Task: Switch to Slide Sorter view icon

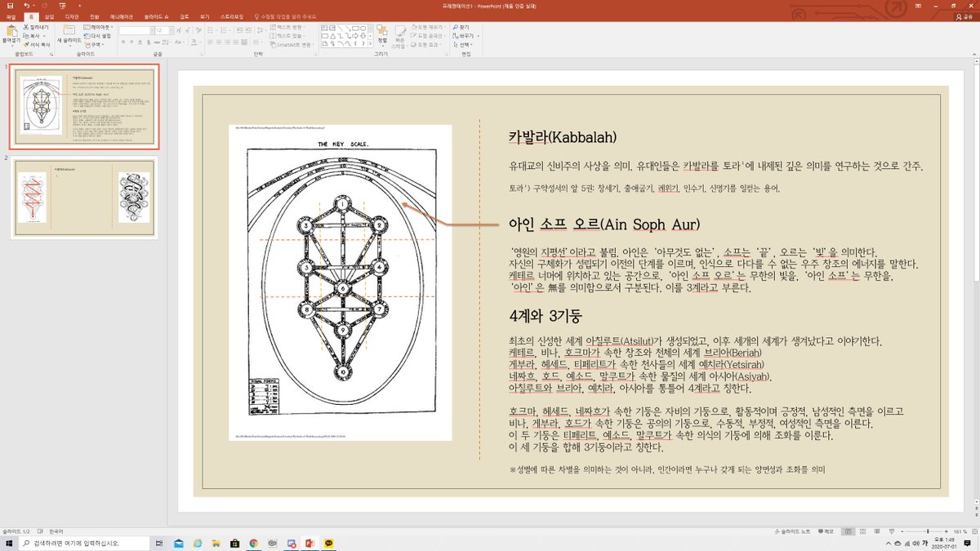Action: click(862, 531)
